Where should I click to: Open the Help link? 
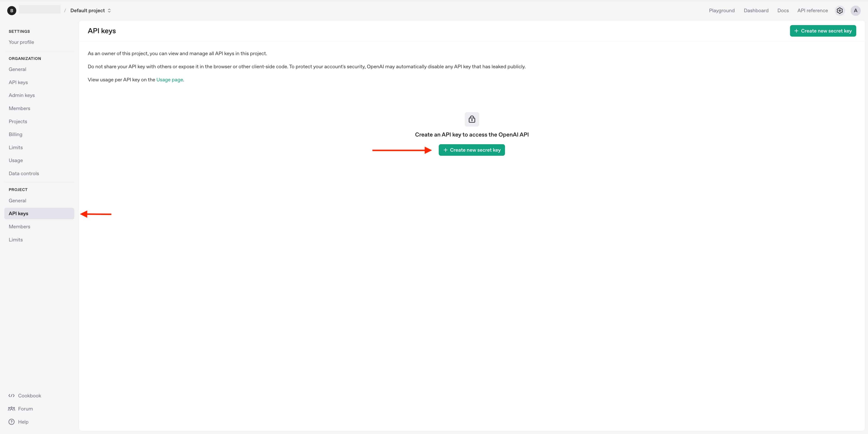[23, 422]
